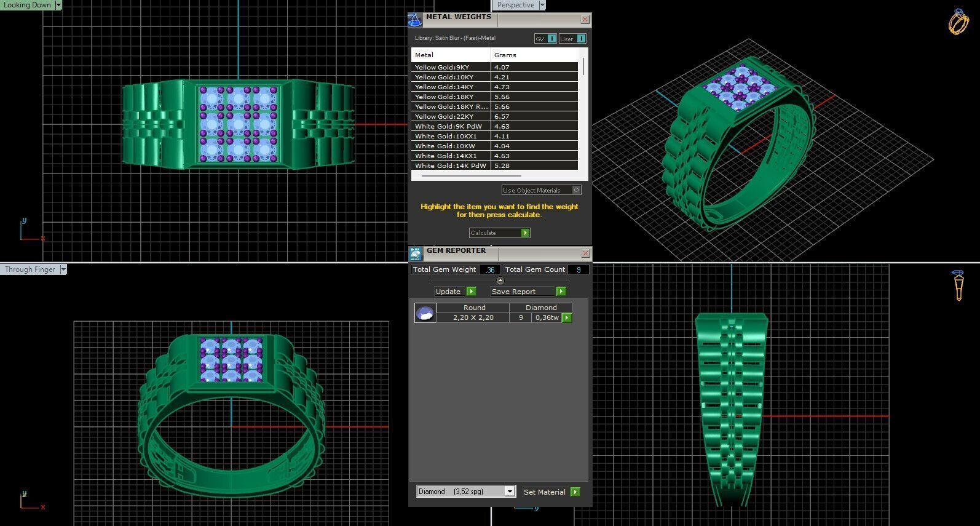Click the Total Gem Weight value field
This screenshot has width=980, height=526.
(490, 269)
